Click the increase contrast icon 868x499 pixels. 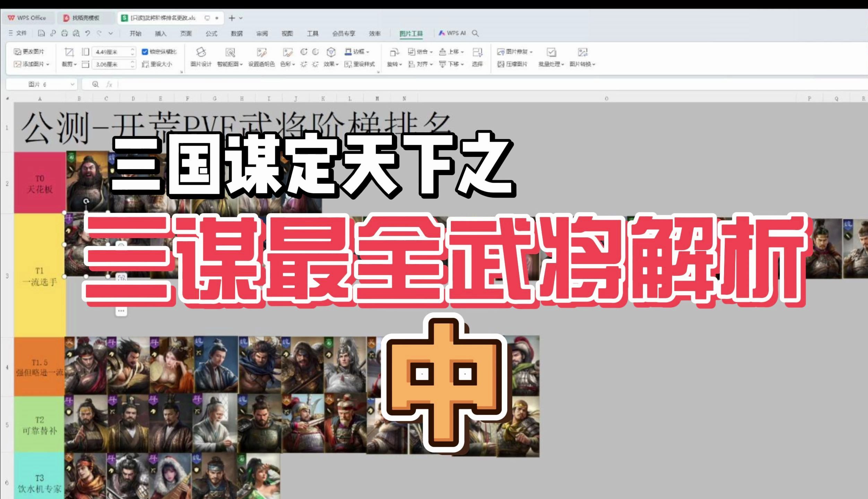coord(304,52)
